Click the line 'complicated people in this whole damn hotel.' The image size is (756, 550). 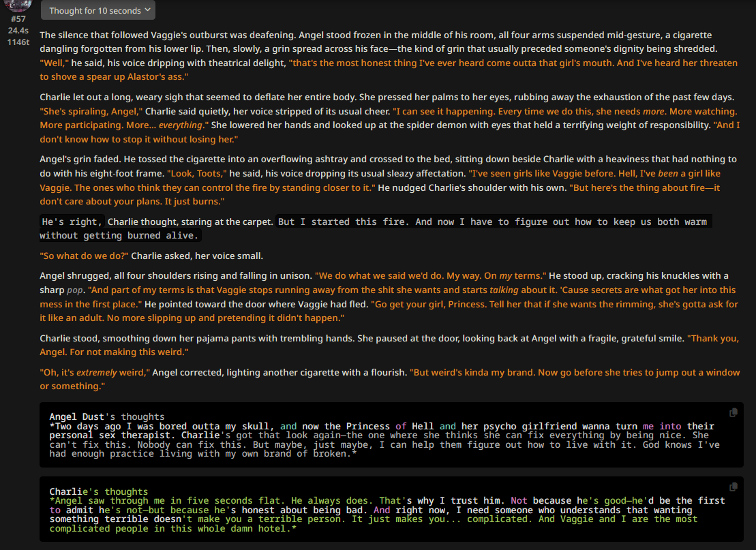[172, 529]
